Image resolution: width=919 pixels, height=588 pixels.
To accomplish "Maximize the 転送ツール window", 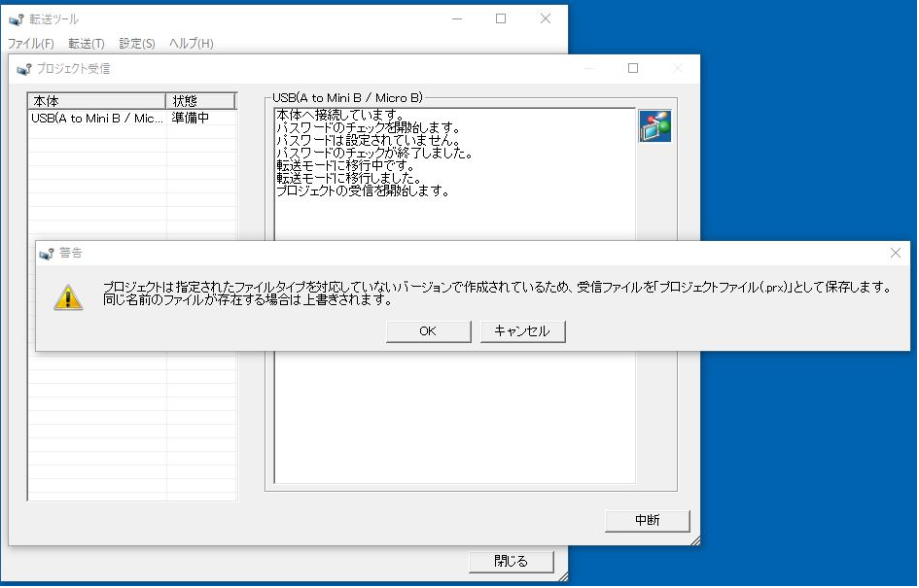I will click(x=501, y=18).
